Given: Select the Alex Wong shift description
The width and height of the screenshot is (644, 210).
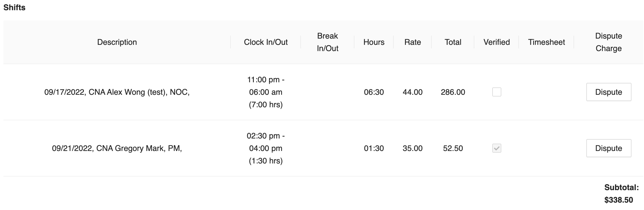Looking at the screenshot, I should 117,92.
